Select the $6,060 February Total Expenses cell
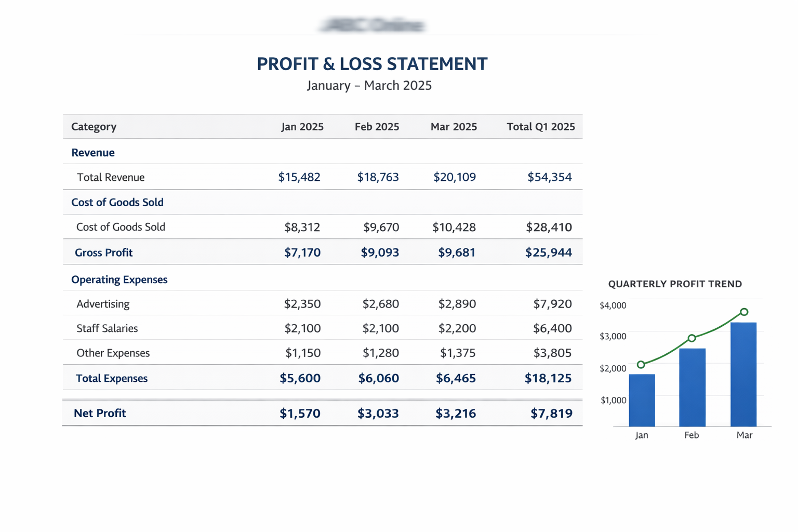This screenshot has height=532, width=798. point(378,378)
